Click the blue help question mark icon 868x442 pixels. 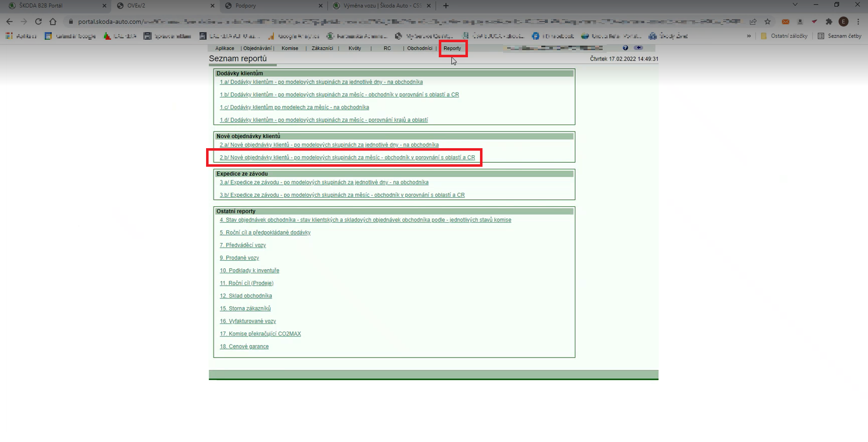tap(625, 48)
